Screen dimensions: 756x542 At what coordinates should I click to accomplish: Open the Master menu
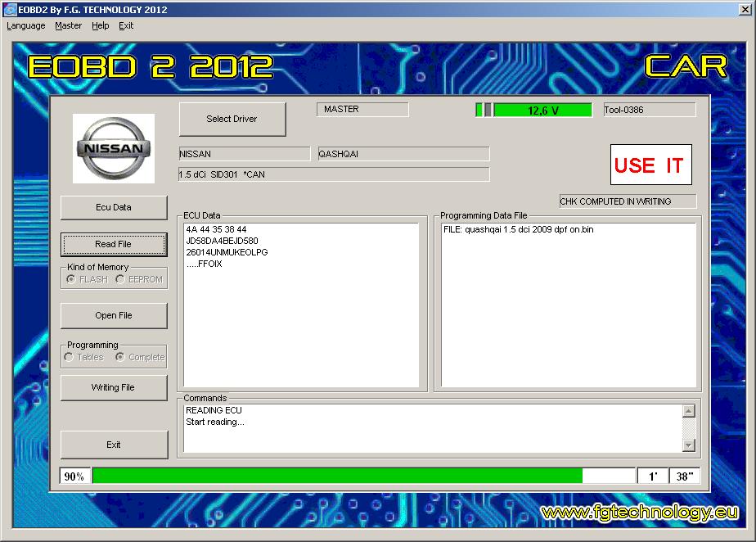click(68, 25)
